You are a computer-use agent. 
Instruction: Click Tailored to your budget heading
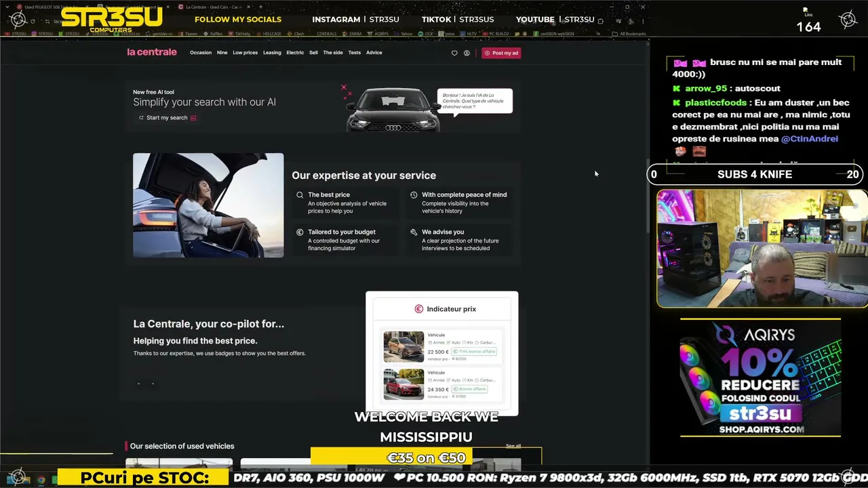point(342,232)
